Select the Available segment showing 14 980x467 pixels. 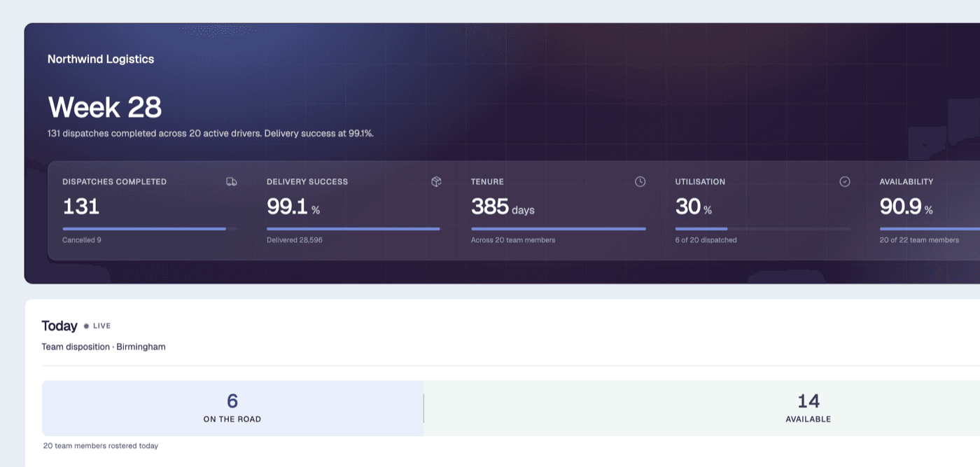tap(702, 408)
